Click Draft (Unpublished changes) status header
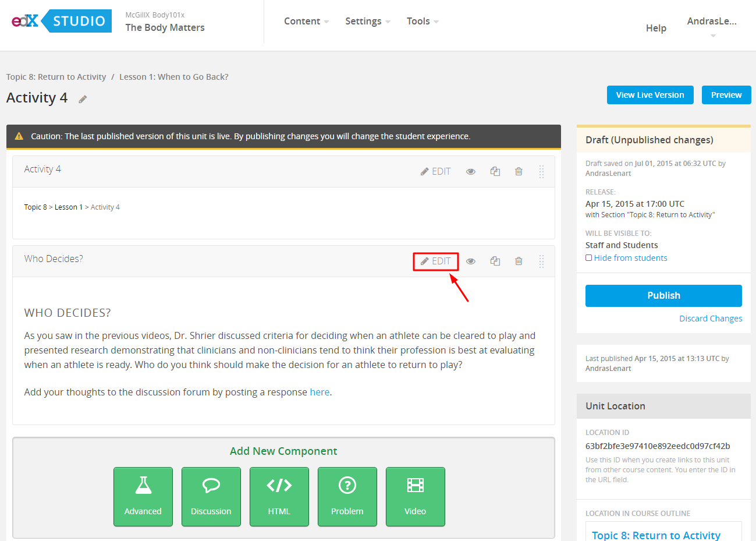756x541 pixels. click(x=663, y=140)
